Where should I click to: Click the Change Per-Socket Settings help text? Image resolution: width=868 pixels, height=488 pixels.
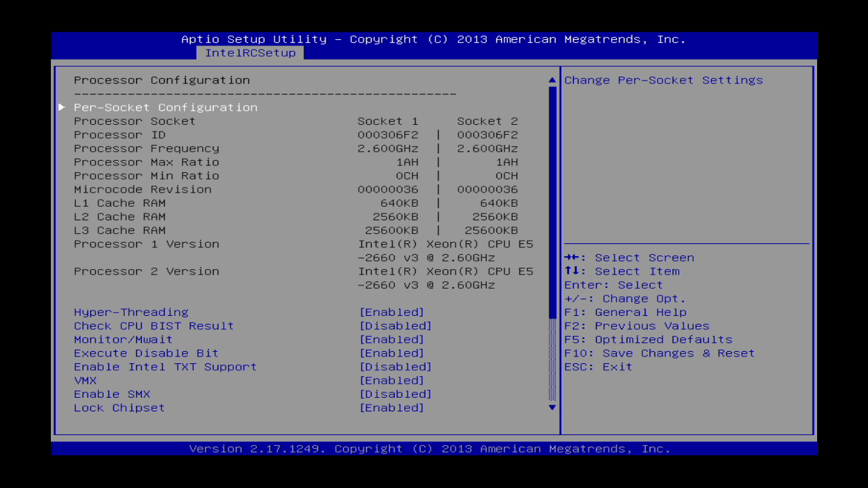coord(664,80)
